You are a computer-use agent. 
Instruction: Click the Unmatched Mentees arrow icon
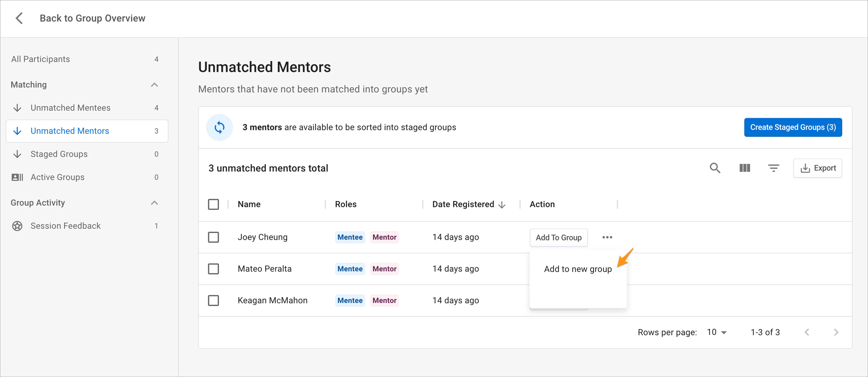coord(17,108)
